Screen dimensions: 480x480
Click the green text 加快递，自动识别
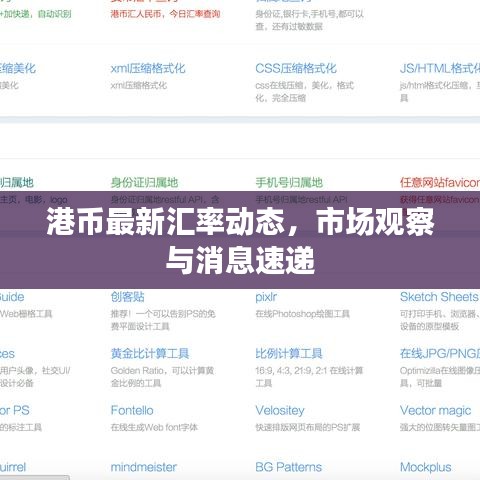35,14
